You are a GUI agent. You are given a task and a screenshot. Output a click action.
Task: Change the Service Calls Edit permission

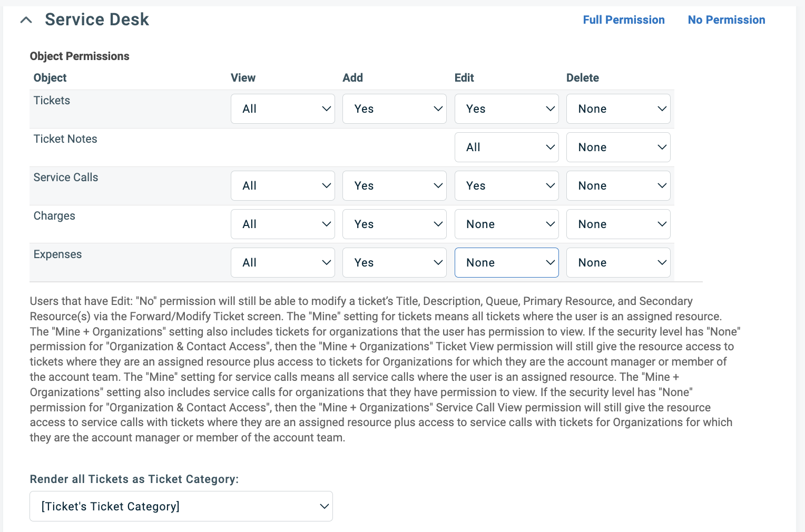(506, 185)
